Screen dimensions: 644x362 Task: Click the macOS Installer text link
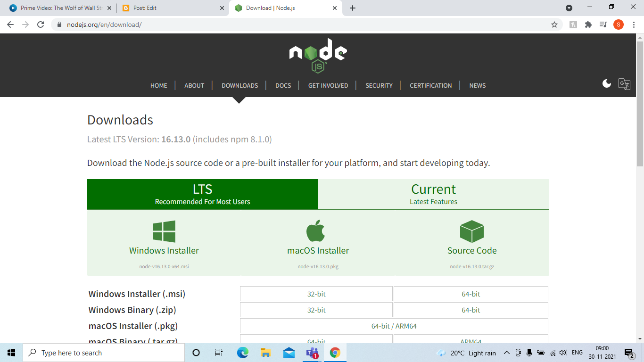tap(318, 251)
